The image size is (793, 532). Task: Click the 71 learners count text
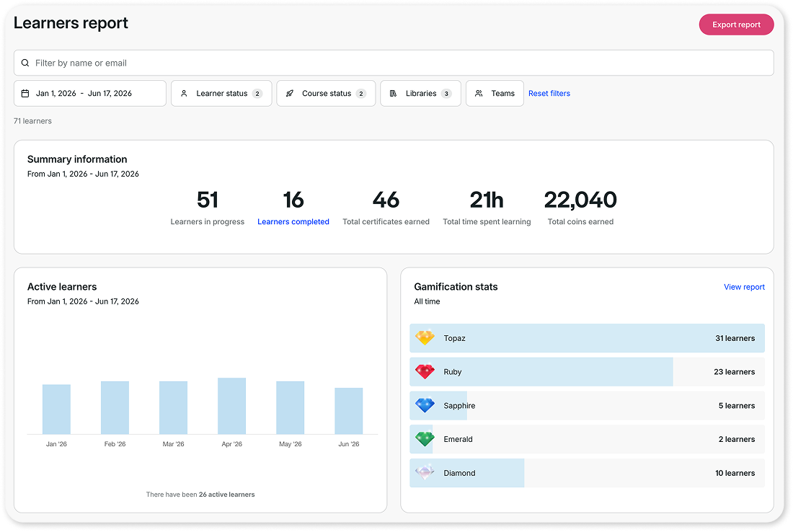pyautogui.click(x=32, y=121)
